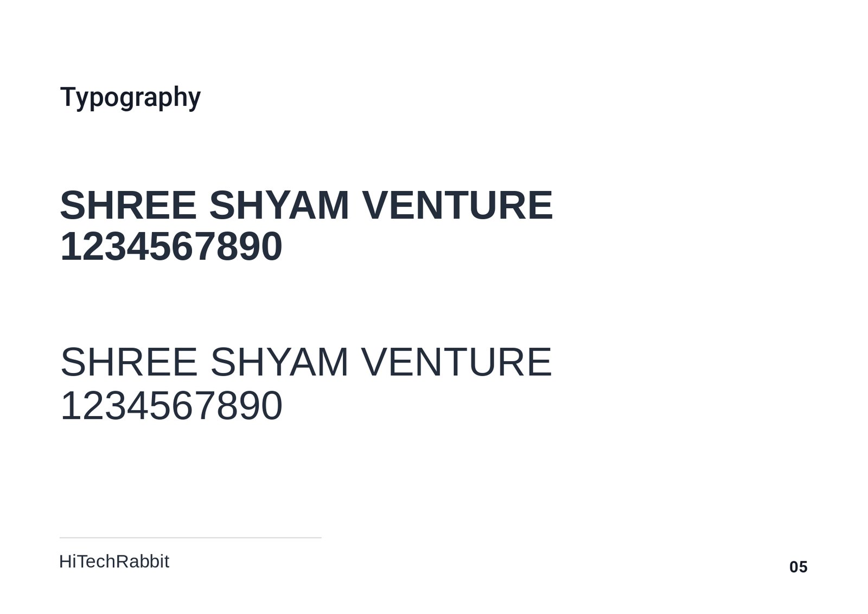The image size is (868, 614).
Task: Click the regular-weight word VENTURE
Action: coord(456,362)
